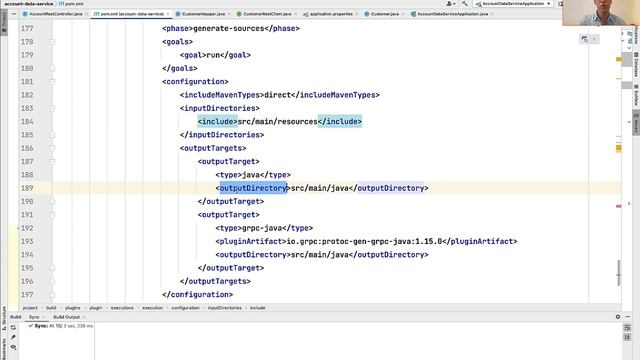
Task: Click account-data-service in the navigation bar
Action: point(28,4)
